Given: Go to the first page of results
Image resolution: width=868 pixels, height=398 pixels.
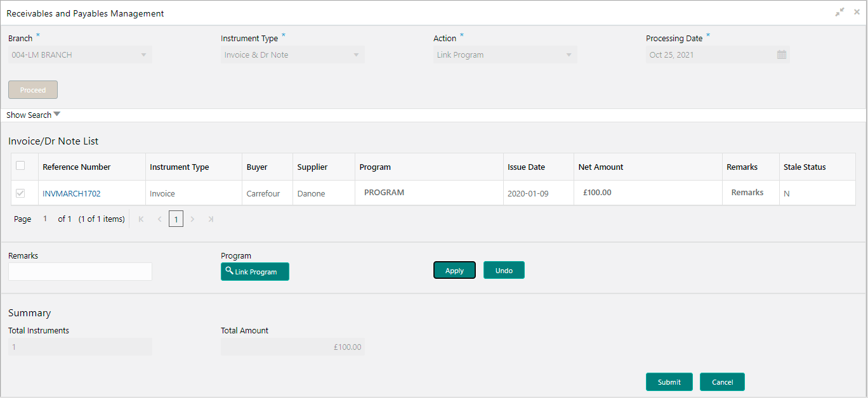Looking at the screenshot, I should (141, 219).
